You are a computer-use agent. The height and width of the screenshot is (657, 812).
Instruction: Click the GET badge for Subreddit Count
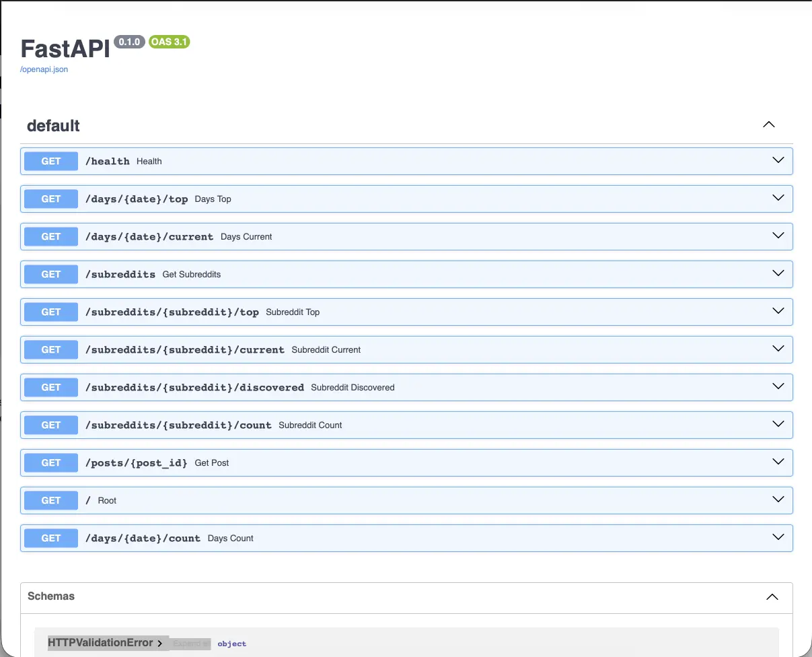[51, 425]
